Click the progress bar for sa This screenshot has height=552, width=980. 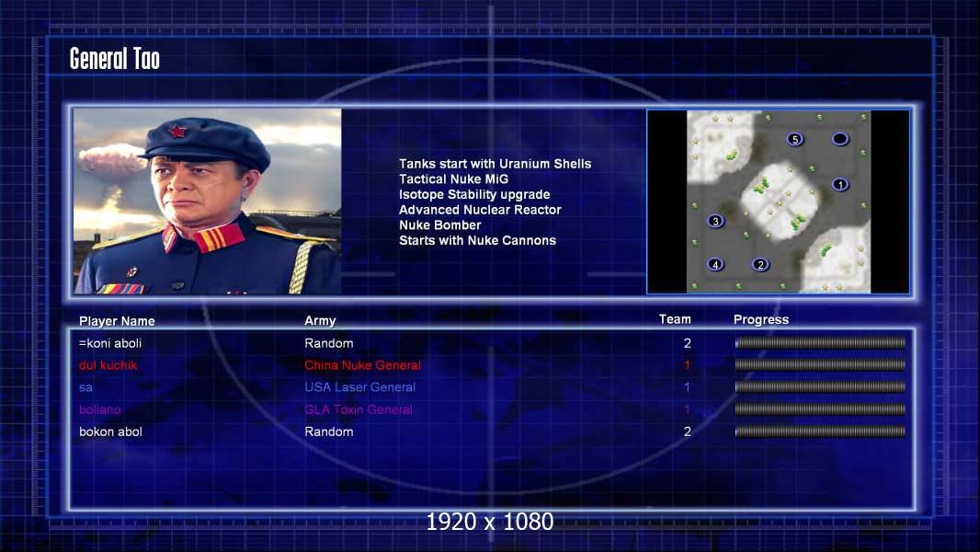point(820,387)
